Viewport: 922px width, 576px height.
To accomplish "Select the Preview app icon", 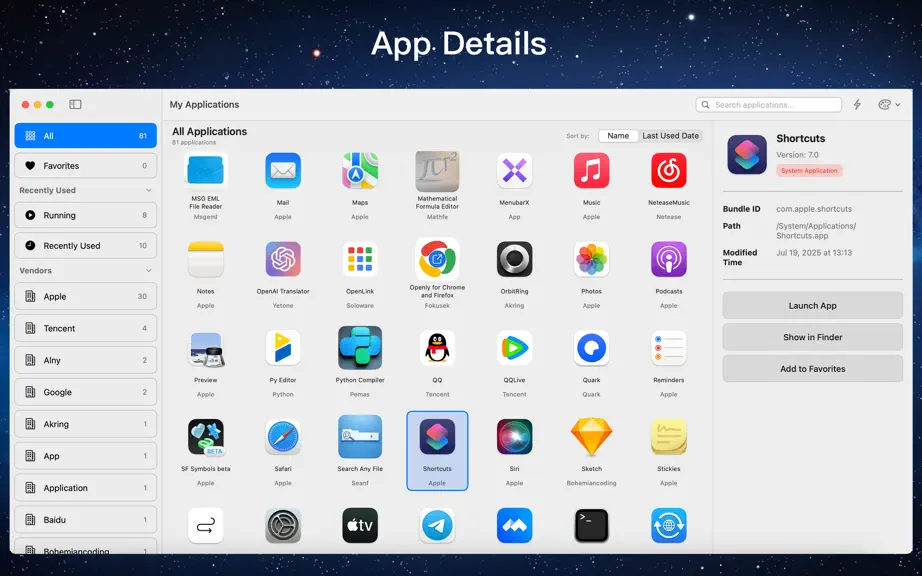I will 205,348.
